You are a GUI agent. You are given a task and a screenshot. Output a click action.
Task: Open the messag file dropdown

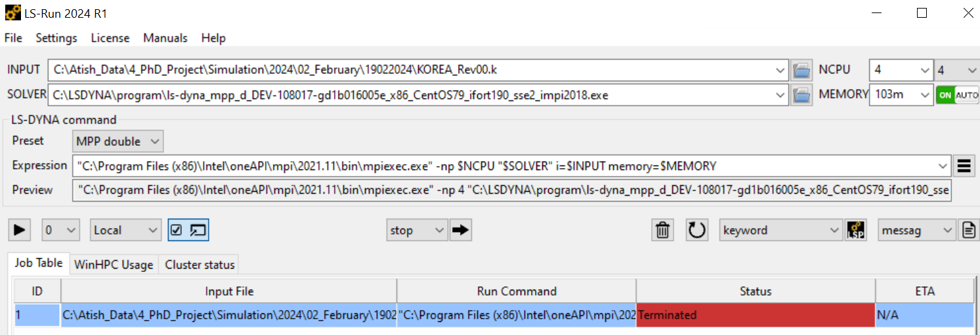[917, 230]
